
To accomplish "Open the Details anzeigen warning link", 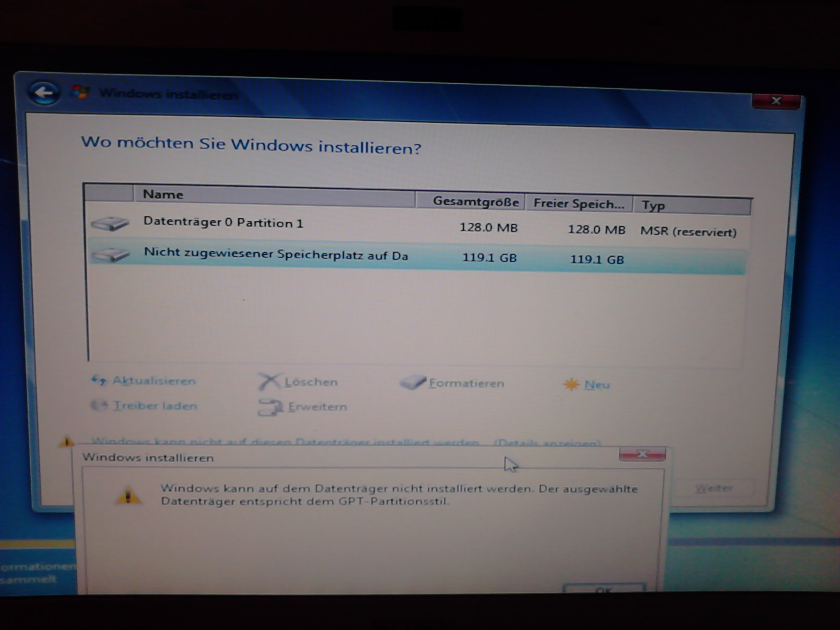I will pyautogui.click(x=548, y=443).
